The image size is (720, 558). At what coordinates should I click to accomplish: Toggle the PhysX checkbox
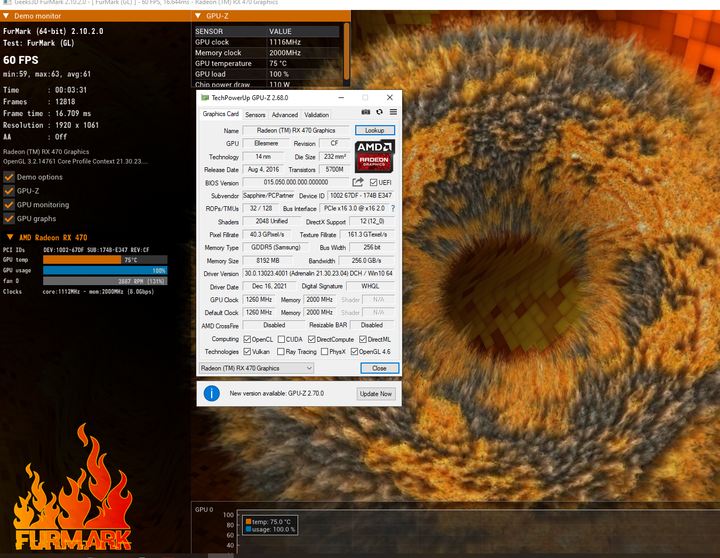(324, 352)
